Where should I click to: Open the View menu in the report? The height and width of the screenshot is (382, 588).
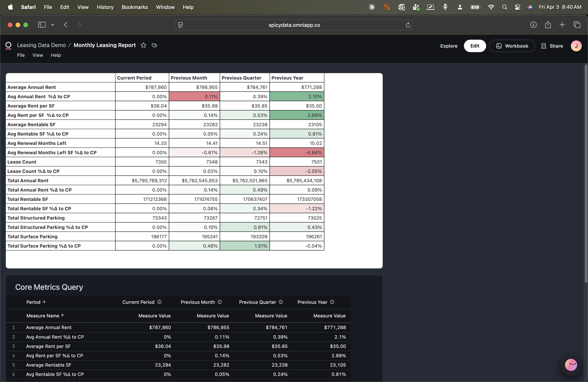pos(37,55)
